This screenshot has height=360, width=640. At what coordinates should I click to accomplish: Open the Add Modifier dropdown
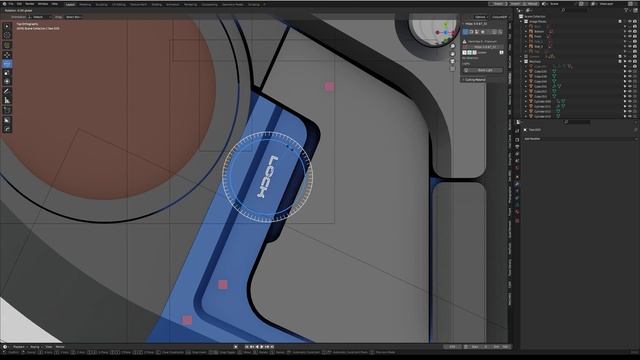(x=580, y=139)
